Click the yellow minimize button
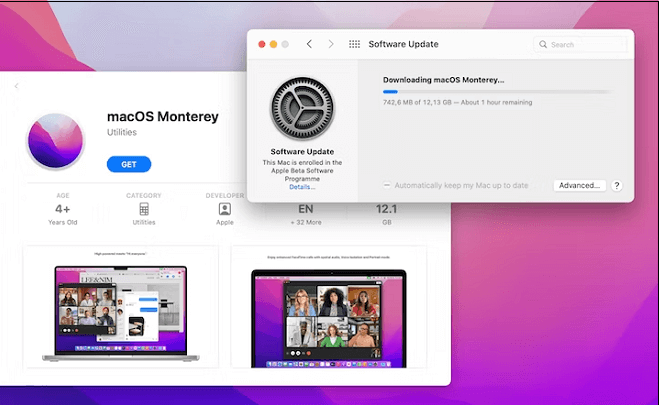 (273, 44)
